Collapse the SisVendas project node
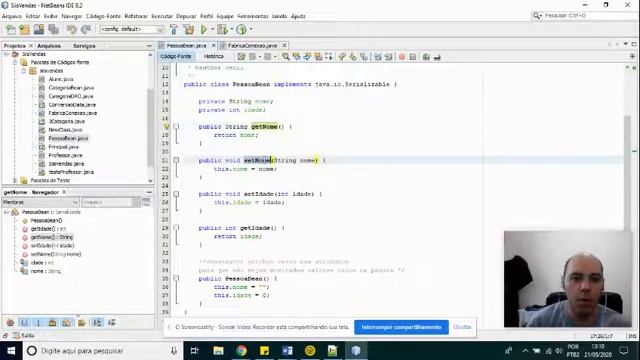The height and width of the screenshot is (360, 640). [7, 54]
